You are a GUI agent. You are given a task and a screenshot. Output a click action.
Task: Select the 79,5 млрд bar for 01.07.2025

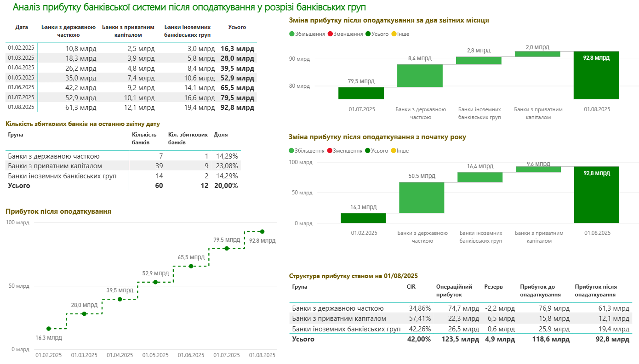pyautogui.click(x=361, y=93)
